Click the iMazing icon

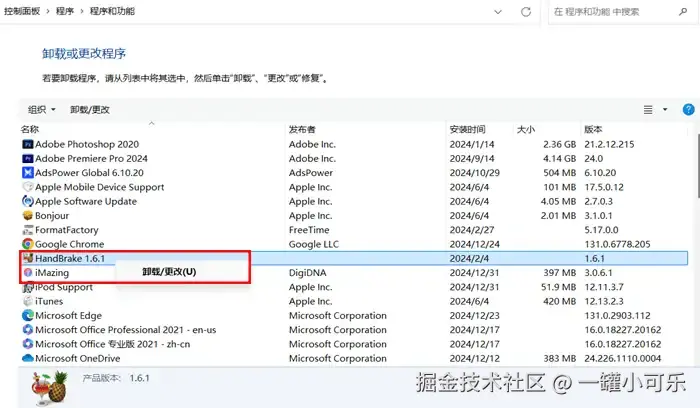28,273
